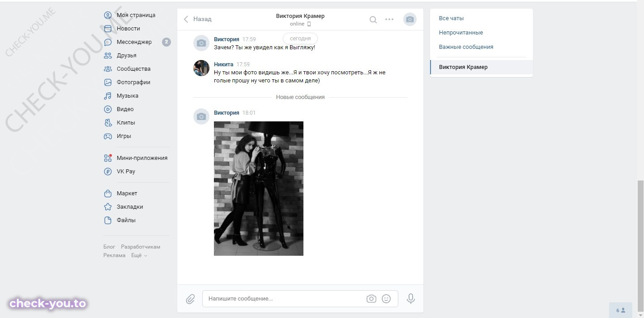Open Мини-приложения grid icon
This screenshot has height=318, width=644.
click(108, 158)
